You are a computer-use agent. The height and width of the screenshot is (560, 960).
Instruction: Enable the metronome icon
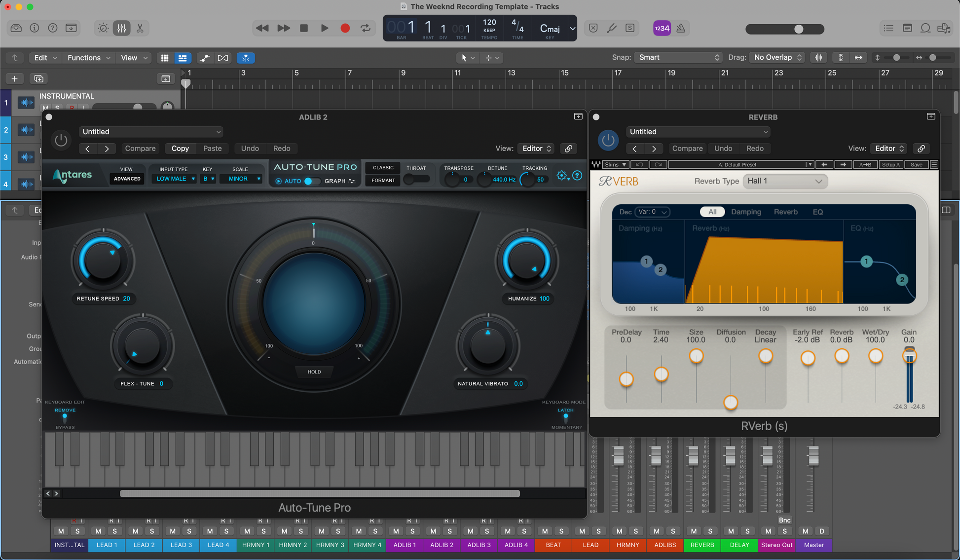tap(681, 28)
